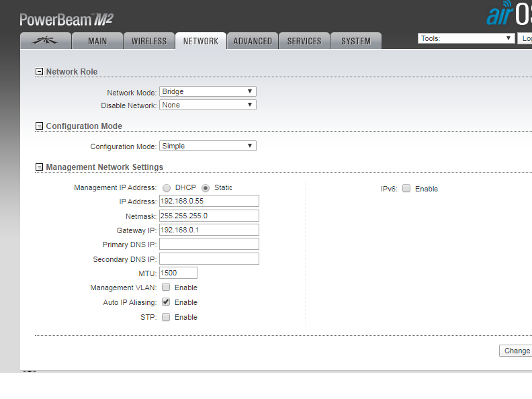Enable the STP checkbox
The width and height of the screenshot is (532, 399).
point(166,317)
